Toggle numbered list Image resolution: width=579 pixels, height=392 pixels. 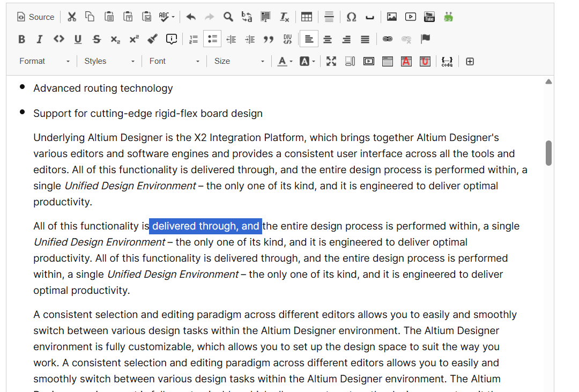pyautogui.click(x=194, y=39)
